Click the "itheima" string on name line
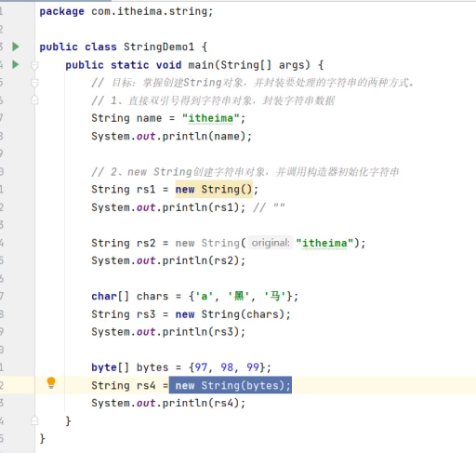Viewport: 476px width, 453px height. (x=211, y=118)
